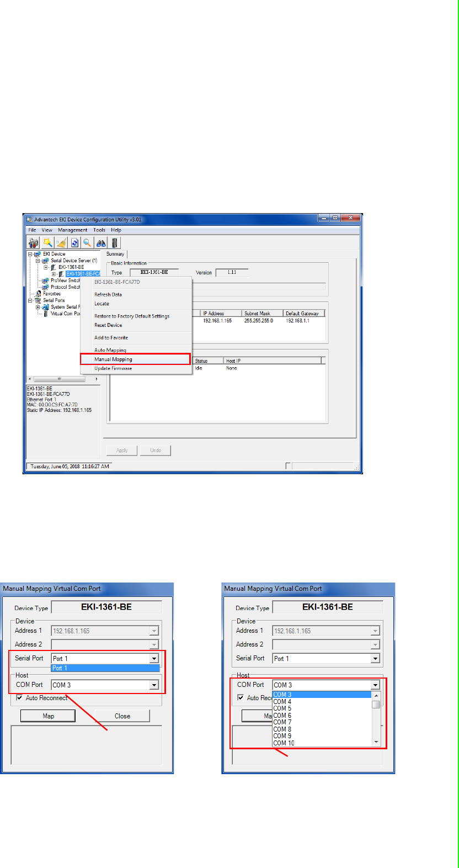Click the COM list scrollbar down arrow

pyautogui.click(x=376, y=743)
